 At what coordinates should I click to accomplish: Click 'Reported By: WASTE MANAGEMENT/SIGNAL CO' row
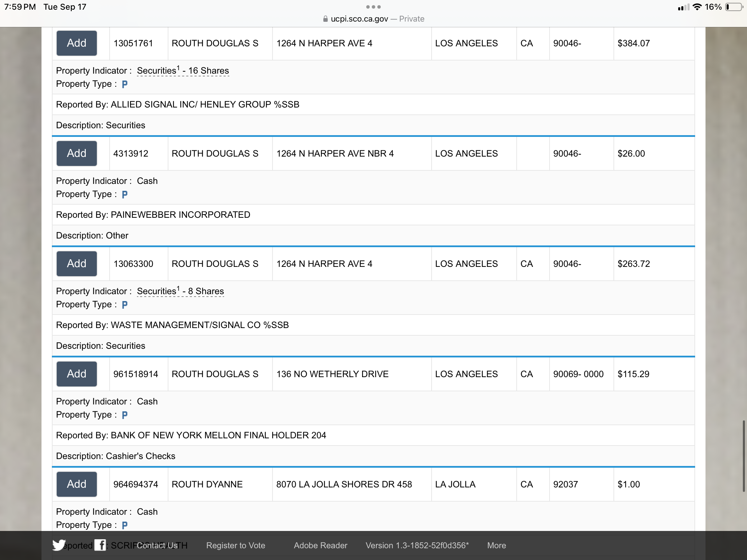(373, 325)
